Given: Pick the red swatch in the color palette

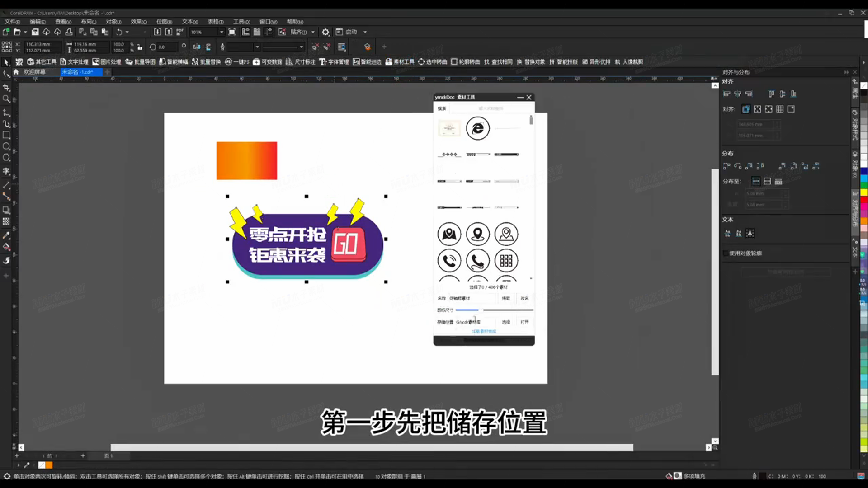Looking at the screenshot, I should [x=863, y=199].
